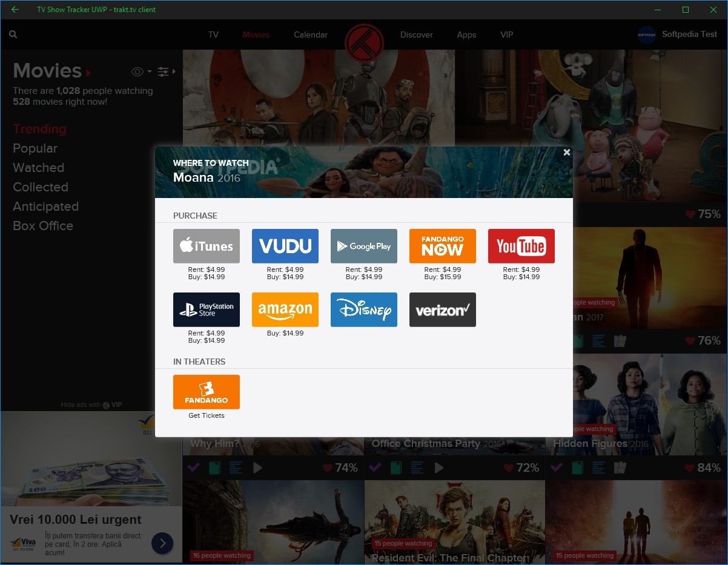
Task: Add Hidden Figures to collection
Action: click(578, 468)
